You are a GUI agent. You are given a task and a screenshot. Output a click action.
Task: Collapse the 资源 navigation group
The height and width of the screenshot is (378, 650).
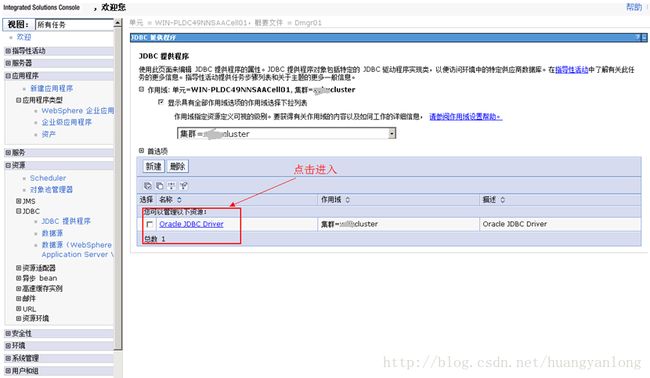point(8,165)
